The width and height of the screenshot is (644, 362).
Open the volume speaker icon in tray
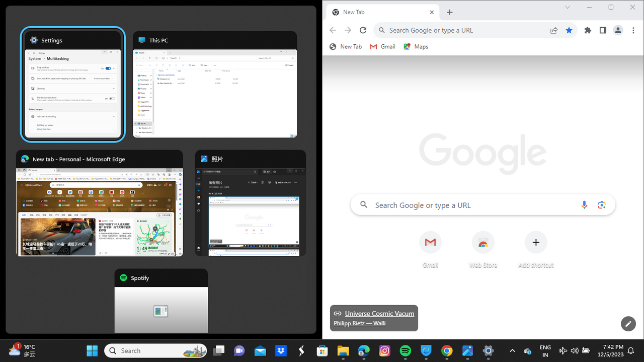coord(575,351)
